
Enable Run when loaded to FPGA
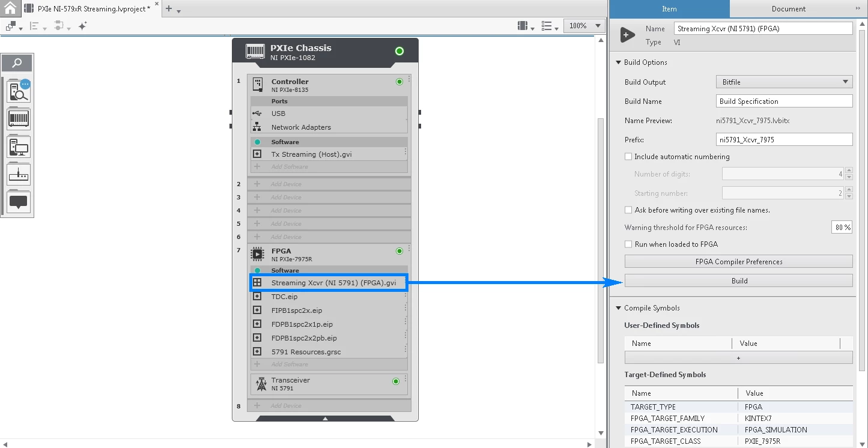pos(628,244)
